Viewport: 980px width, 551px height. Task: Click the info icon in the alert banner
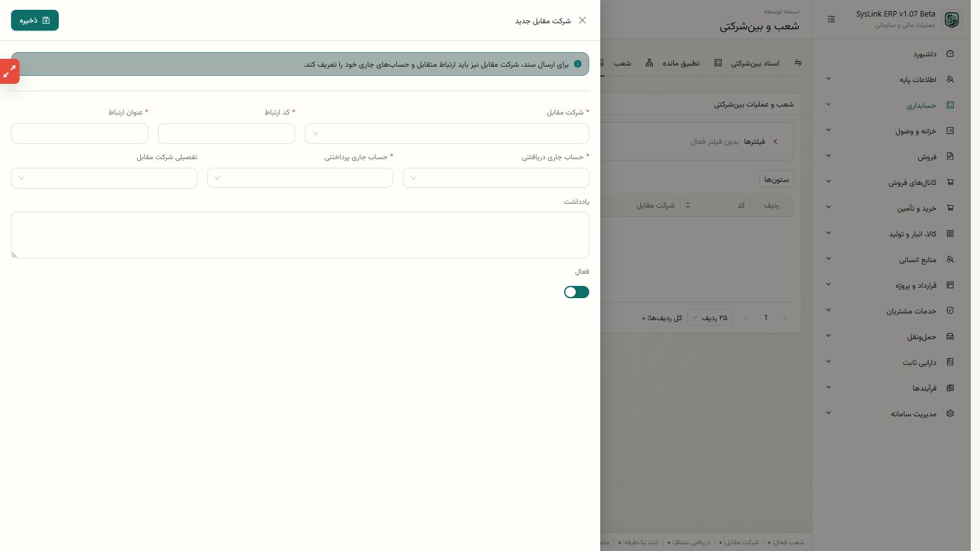(x=578, y=64)
